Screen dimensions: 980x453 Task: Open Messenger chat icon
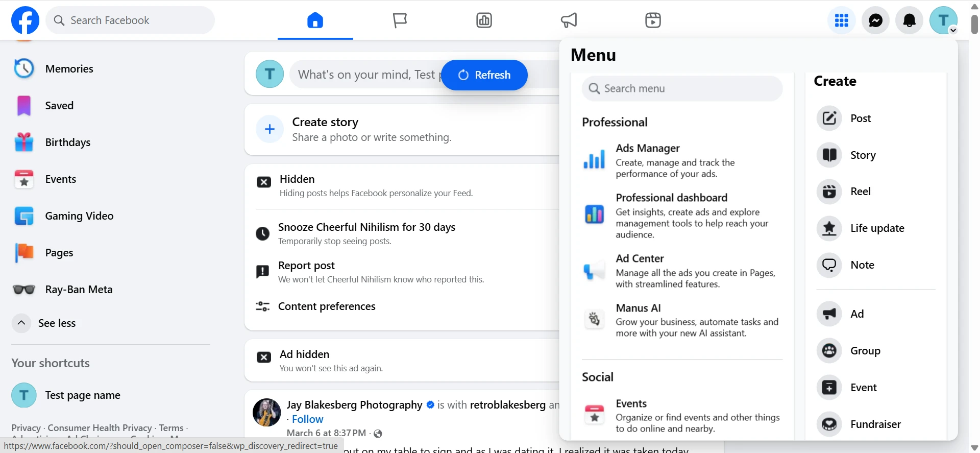[x=875, y=20]
